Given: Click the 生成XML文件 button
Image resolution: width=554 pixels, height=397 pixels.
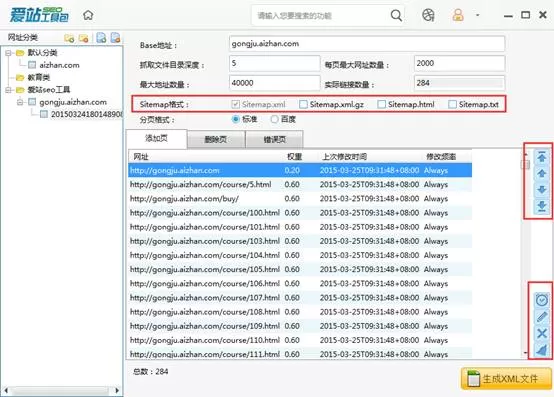Looking at the screenshot, I should (x=506, y=379).
